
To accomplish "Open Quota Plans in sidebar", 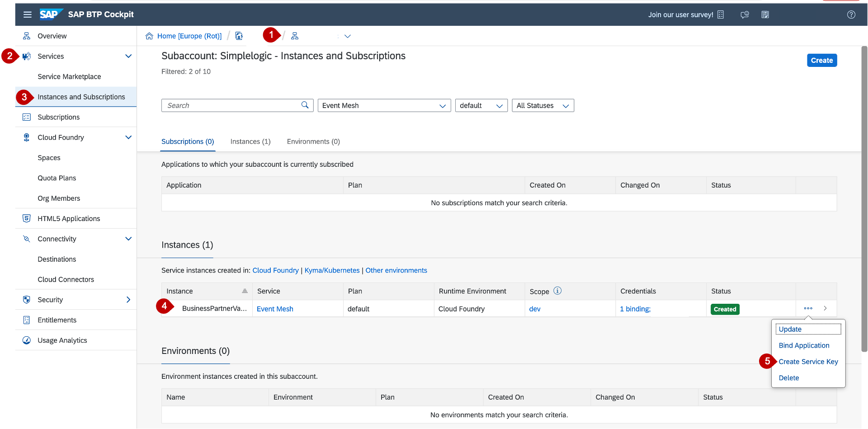I will 57,178.
